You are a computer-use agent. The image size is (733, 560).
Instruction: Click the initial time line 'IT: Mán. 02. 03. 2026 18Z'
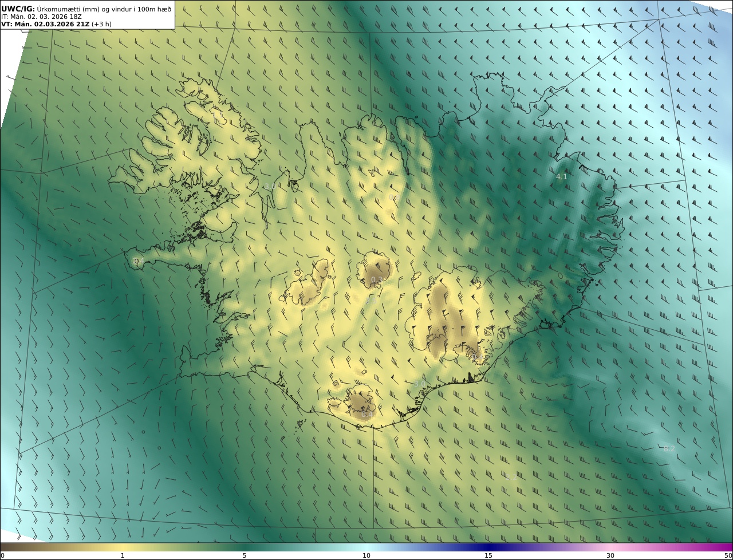tap(42, 17)
